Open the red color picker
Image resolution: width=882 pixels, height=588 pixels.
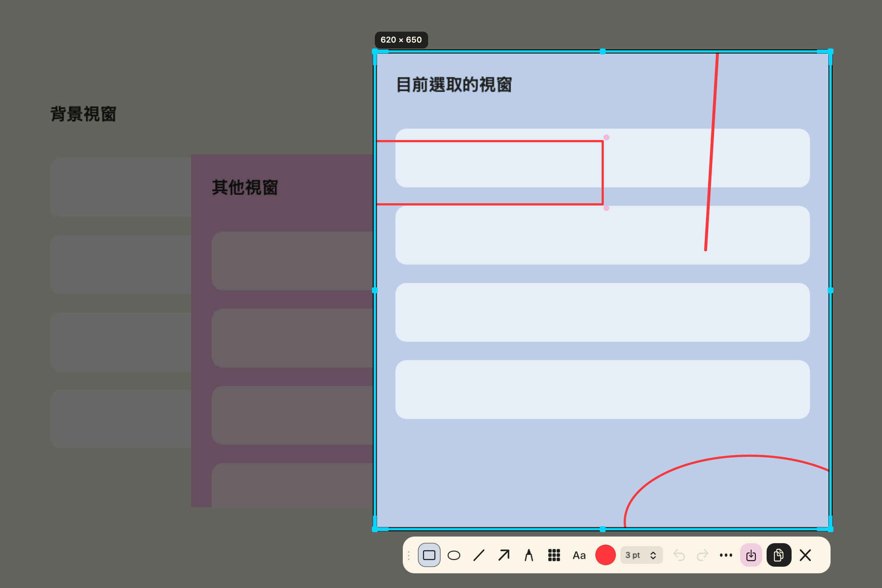tap(605, 555)
